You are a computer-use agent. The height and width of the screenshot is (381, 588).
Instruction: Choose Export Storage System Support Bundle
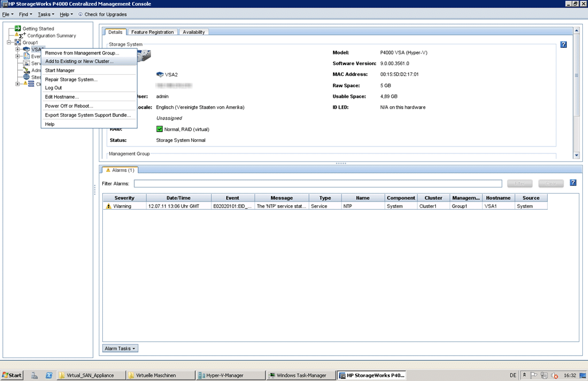[x=89, y=115]
